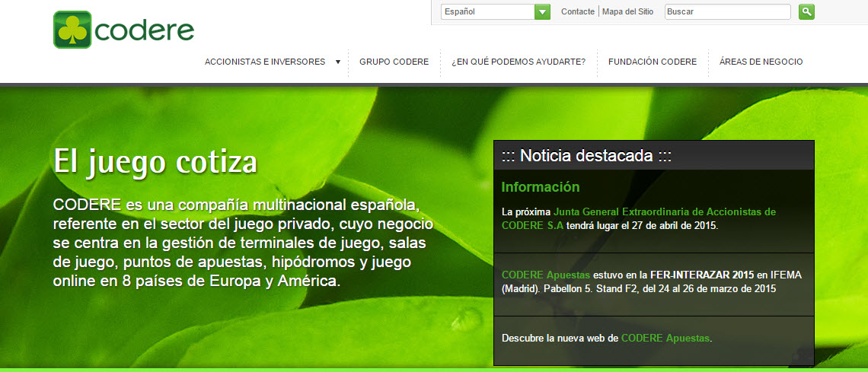Click El juego cotiza headline

(x=155, y=161)
